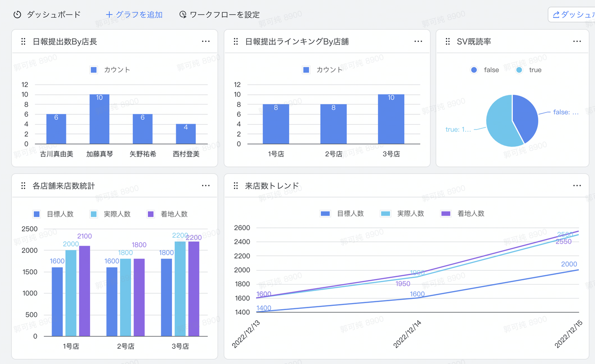The width and height of the screenshot is (595, 364).
Task: Click the refresh icon beside ダッシュボード
Action: [17, 14]
